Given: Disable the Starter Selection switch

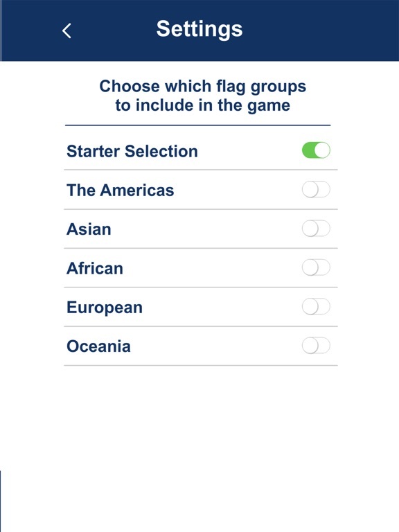Looking at the screenshot, I should (x=316, y=150).
